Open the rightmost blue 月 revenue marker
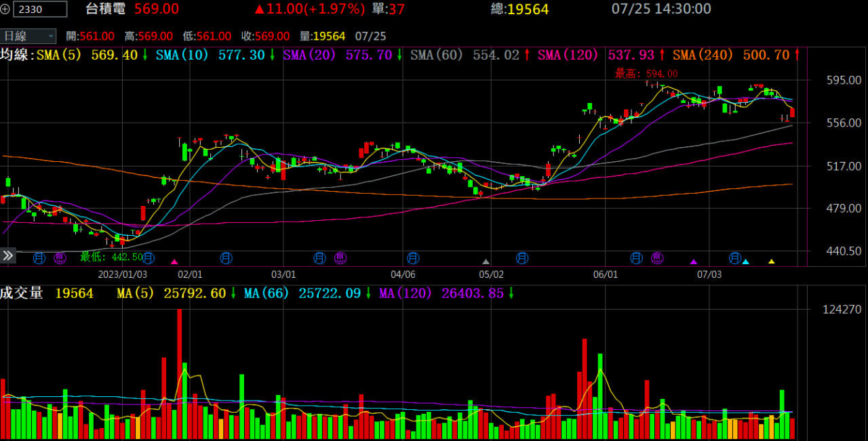 [734, 257]
